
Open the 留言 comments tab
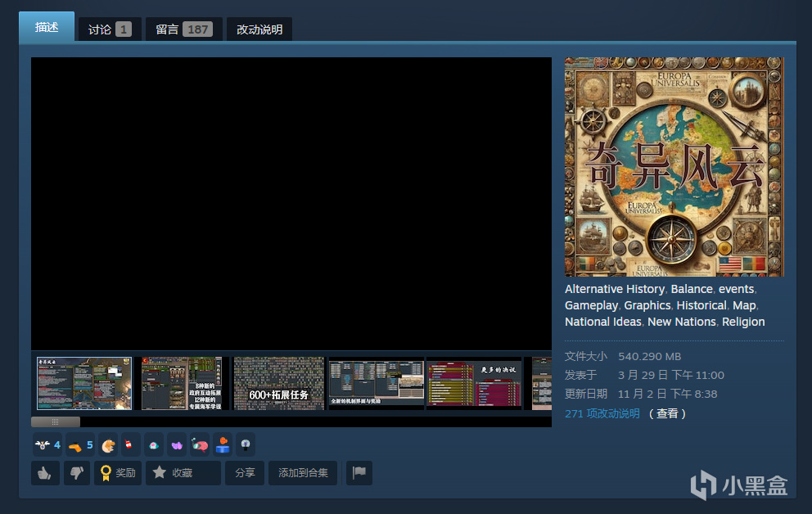coord(184,29)
